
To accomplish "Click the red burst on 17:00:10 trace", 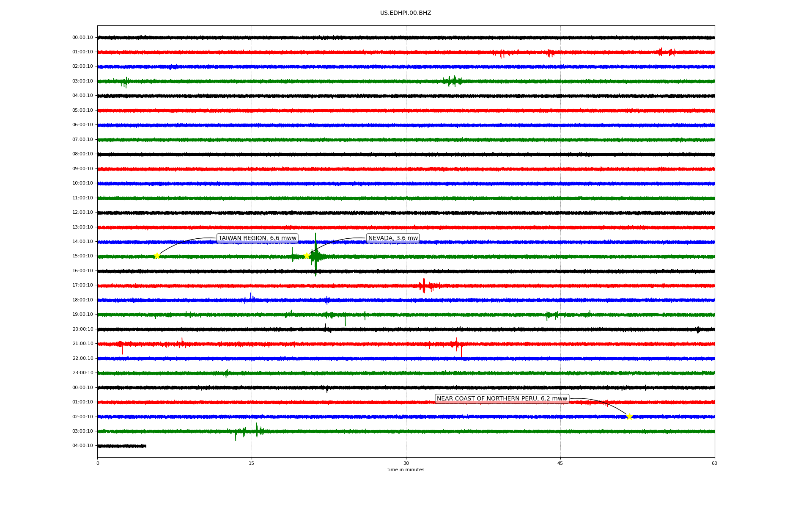I will point(424,286).
